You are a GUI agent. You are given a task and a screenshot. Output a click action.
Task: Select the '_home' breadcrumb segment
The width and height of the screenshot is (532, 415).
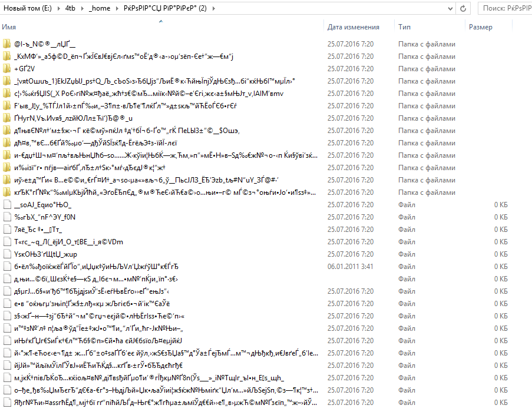pos(100,8)
